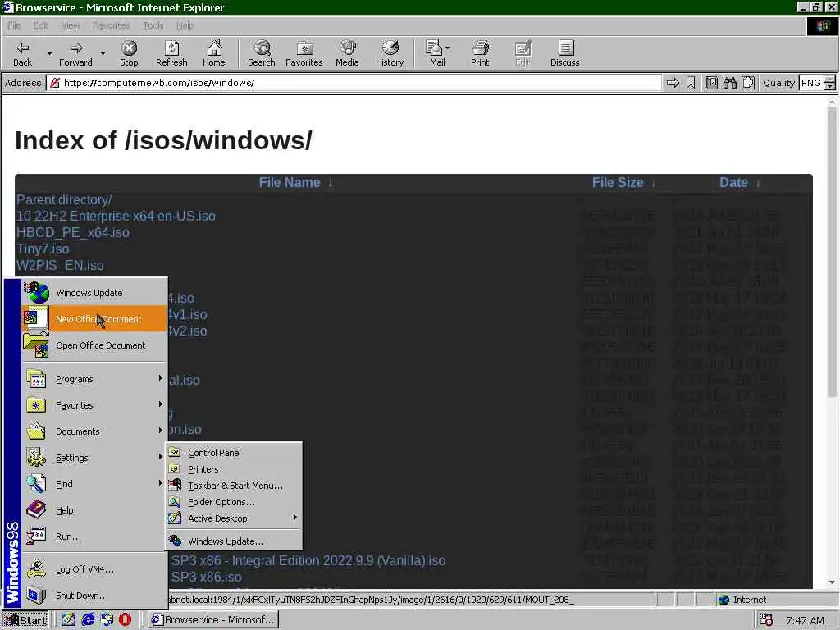Click the address URL field
Viewport: 840px width, 630px height.
tap(354, 83)
